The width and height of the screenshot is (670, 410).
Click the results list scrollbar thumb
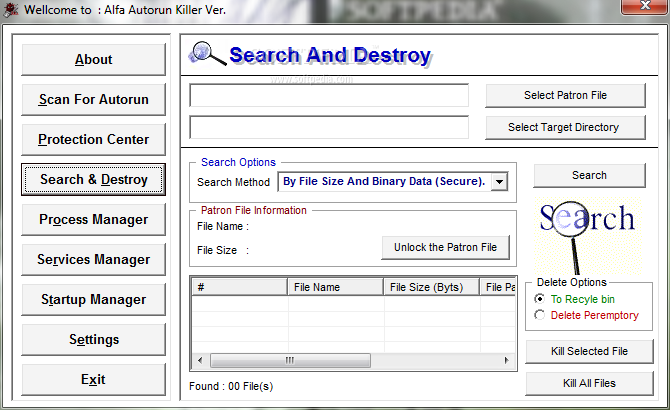(x=290, y=360)
